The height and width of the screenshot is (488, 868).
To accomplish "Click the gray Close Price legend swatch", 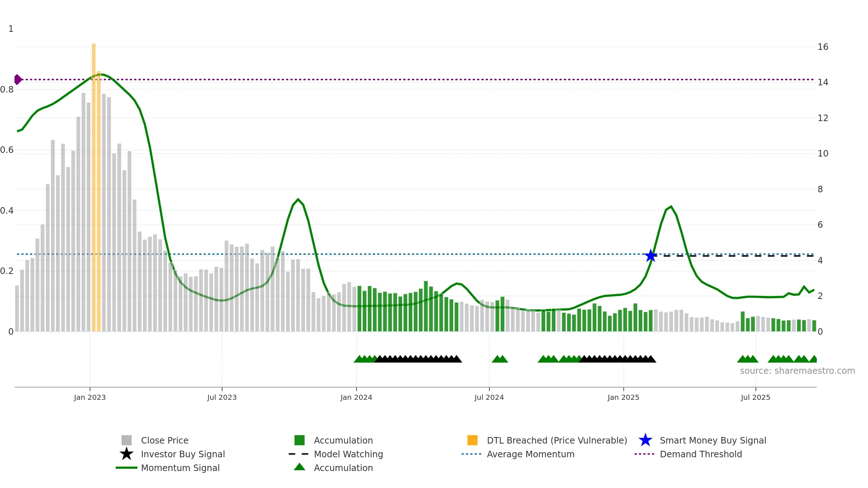I will pos(127,440).
